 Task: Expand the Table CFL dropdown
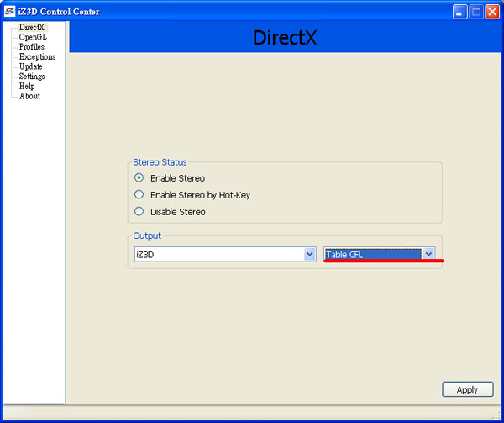(380, 255)
